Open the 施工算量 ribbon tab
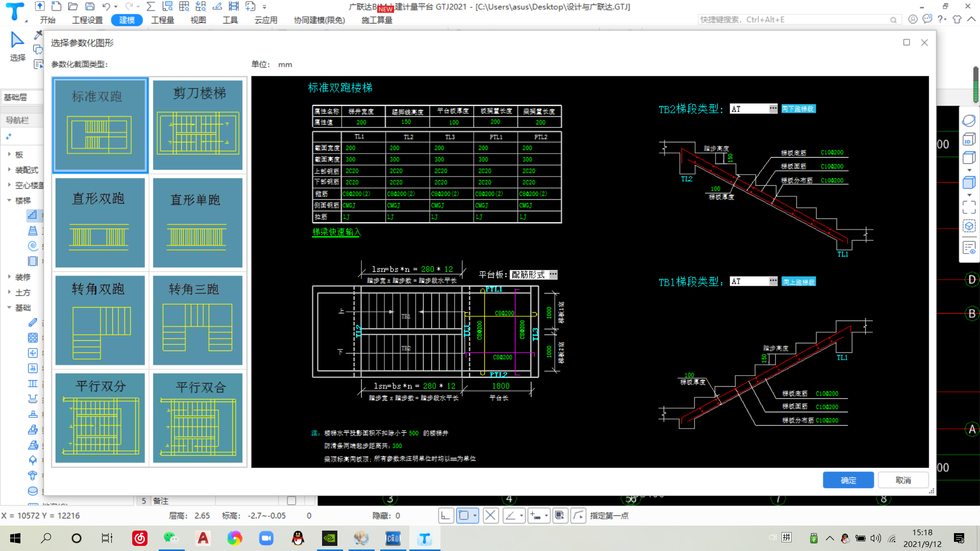Viewport: 980px width, 551px height. tap(377, 20)
